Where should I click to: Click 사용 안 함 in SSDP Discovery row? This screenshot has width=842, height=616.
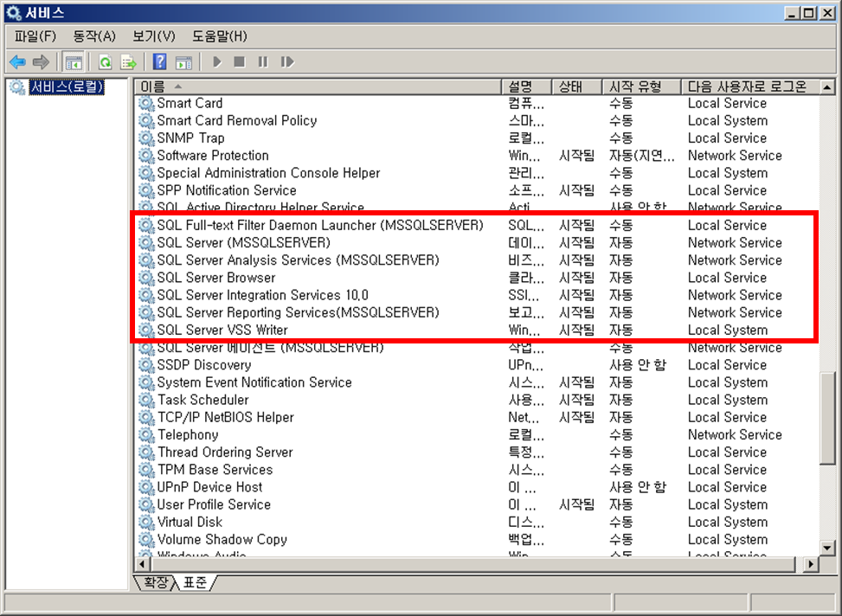pos(638,365)
